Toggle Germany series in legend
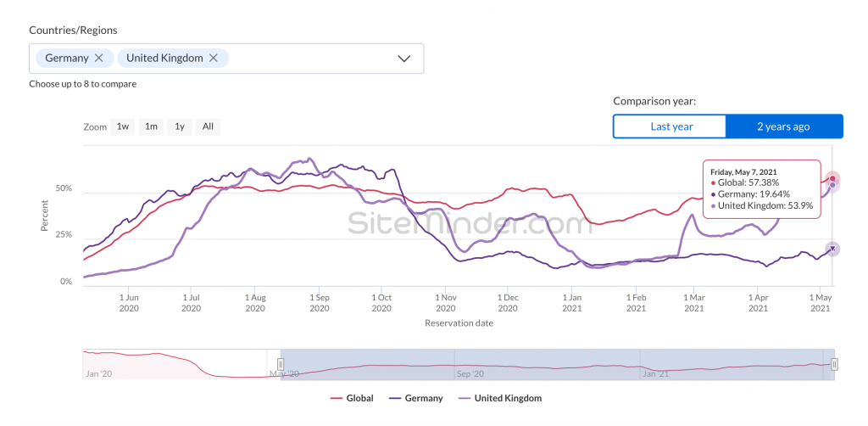 pos(415,398)
